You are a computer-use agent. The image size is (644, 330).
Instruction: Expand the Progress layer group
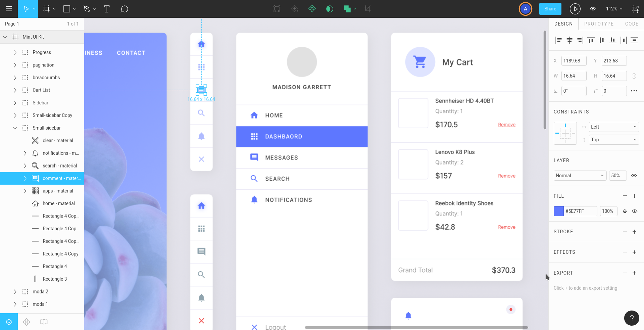click(15, 52)
